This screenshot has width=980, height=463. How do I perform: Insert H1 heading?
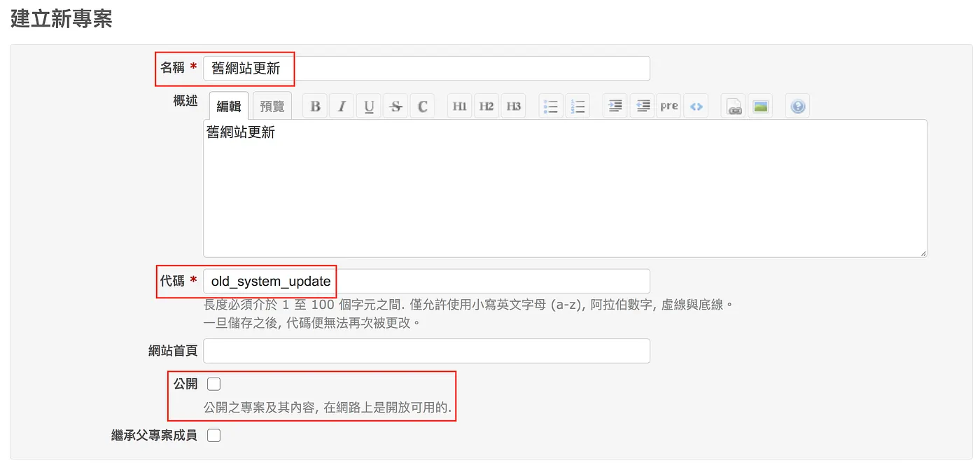(459, 106)
